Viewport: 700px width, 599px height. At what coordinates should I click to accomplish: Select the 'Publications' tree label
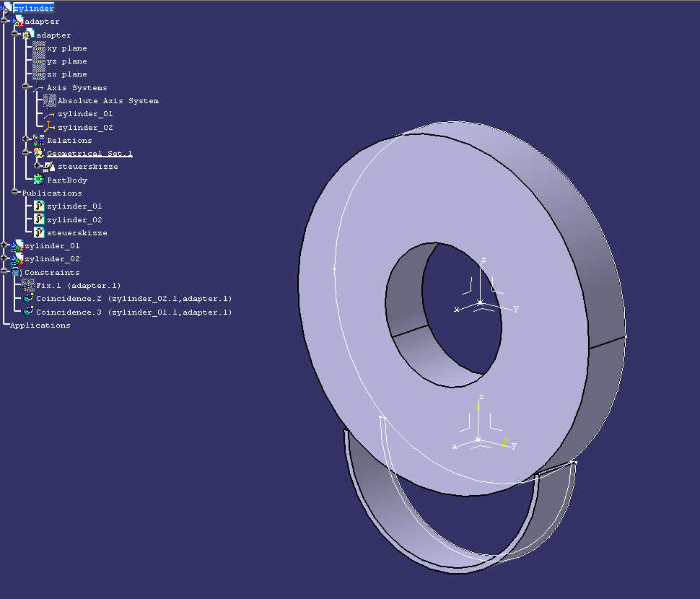tap(52, 193)
